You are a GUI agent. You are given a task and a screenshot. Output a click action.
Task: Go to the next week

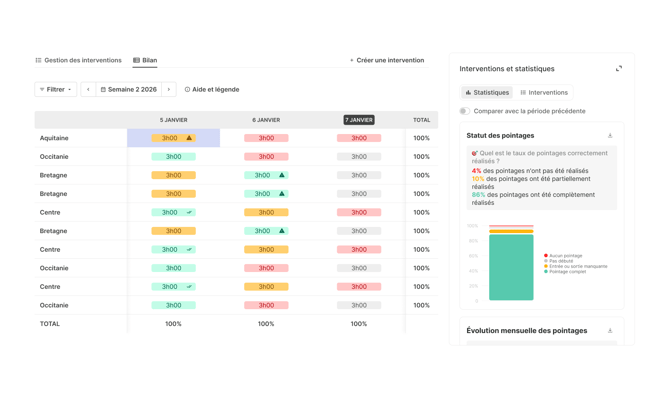pyautogui.click(x=169, y=90)
